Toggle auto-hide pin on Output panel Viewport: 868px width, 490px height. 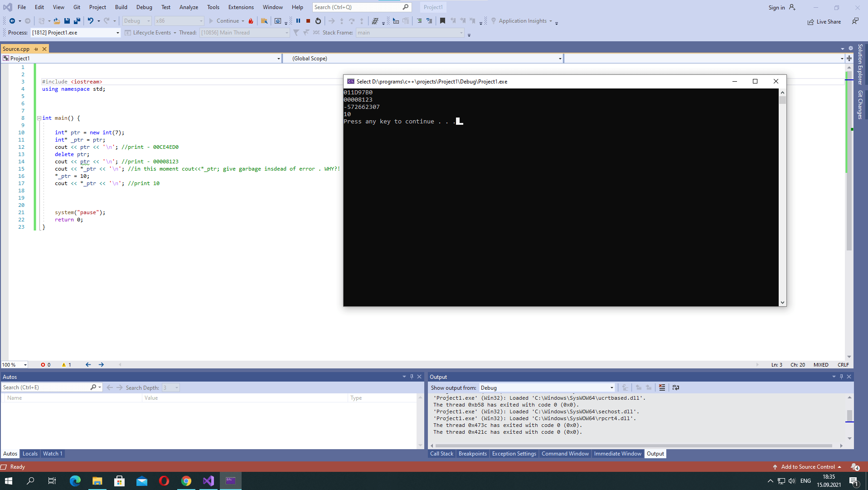pyautogui.click(x=841, y=377)
